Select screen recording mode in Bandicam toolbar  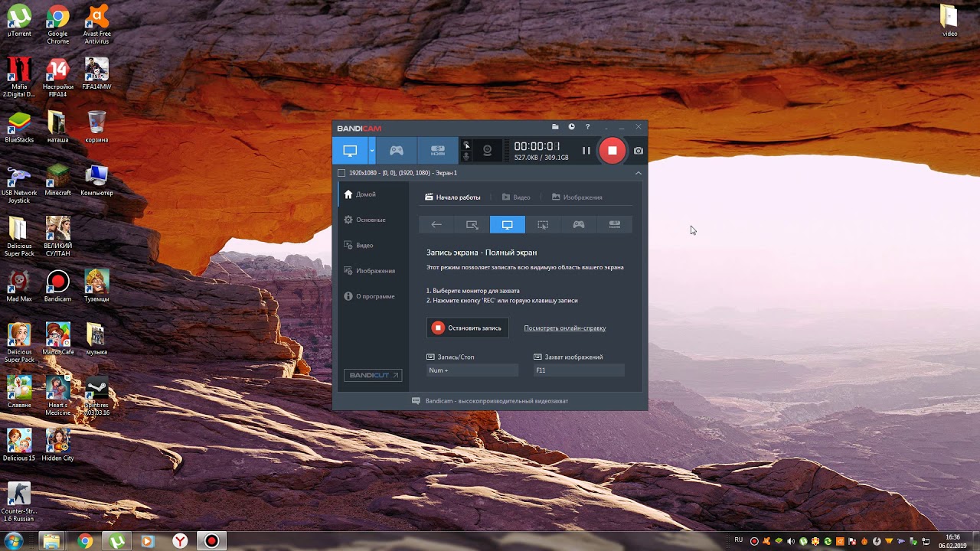[350, 151]
